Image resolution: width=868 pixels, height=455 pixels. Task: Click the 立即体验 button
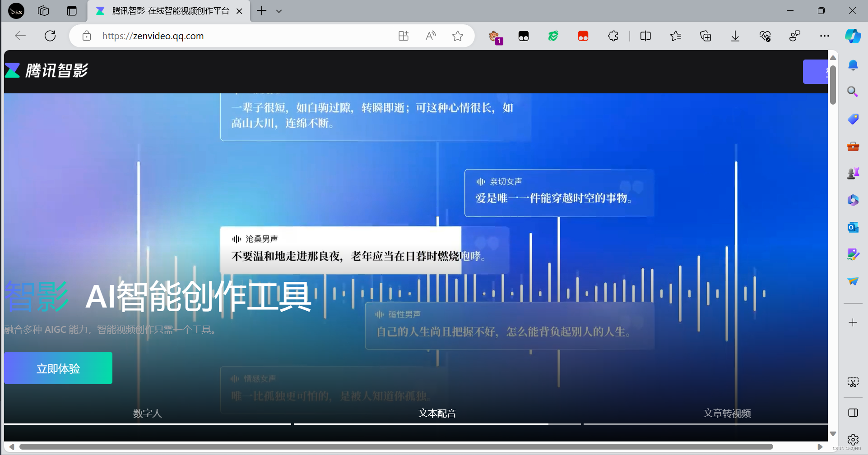[x=58, y=368]
